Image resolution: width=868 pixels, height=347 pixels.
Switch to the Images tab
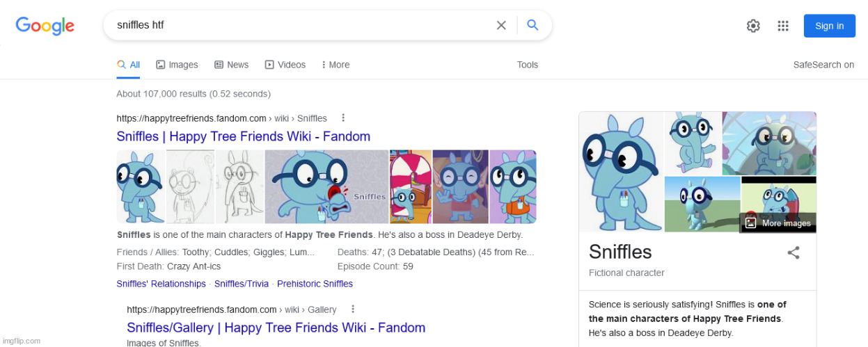pos(177,65)
